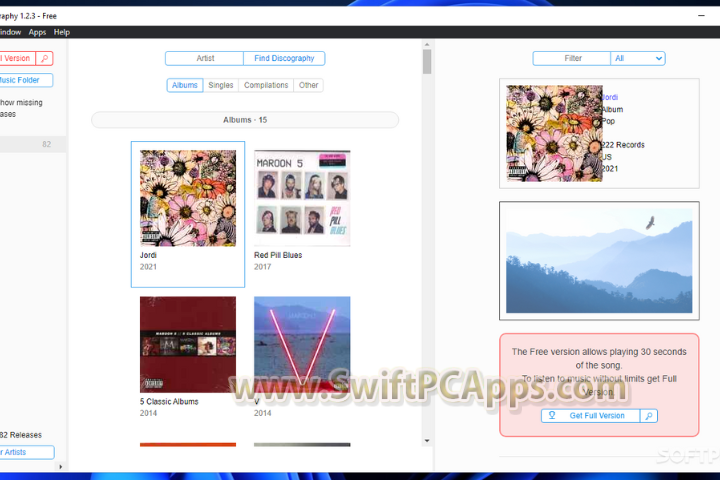Open the Help menu
Screen dimensions: 720x480
click(x=62, y=32)
